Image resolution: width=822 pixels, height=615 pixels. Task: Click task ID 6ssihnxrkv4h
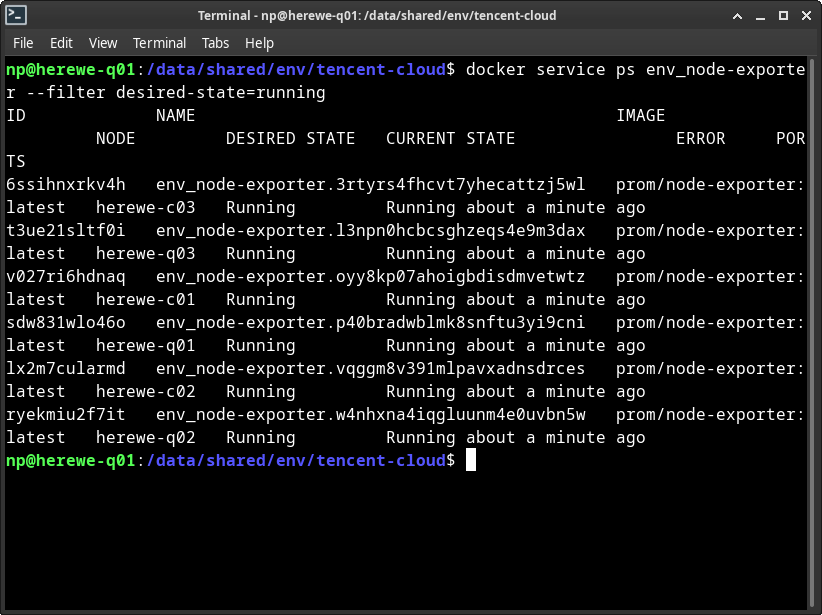tap(66, 185)
